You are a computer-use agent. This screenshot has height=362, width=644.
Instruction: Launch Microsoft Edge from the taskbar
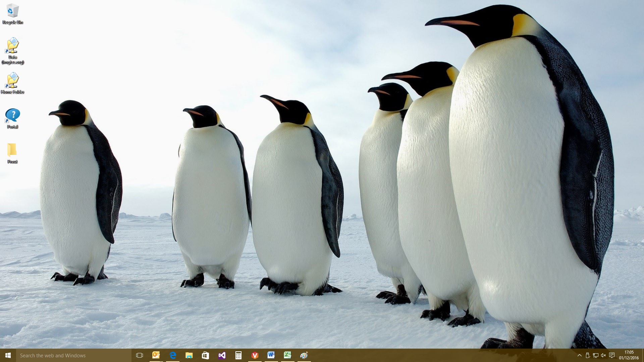pyautogui.click(x=172, y=355)
